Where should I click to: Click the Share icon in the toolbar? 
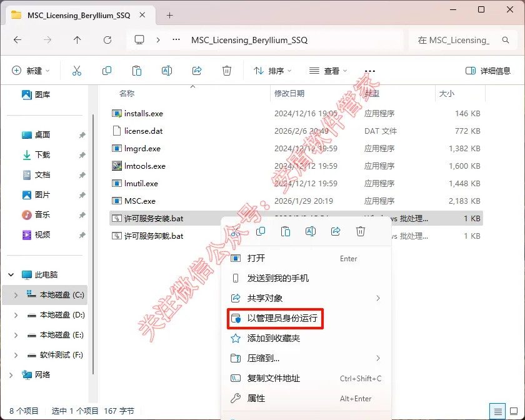(197, 71)
